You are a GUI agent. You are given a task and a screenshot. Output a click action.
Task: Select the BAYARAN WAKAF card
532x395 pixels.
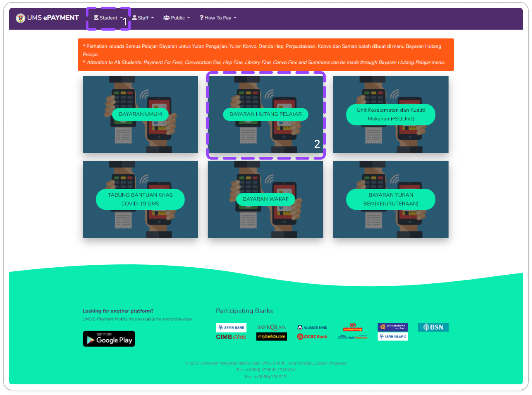point(265,199)
